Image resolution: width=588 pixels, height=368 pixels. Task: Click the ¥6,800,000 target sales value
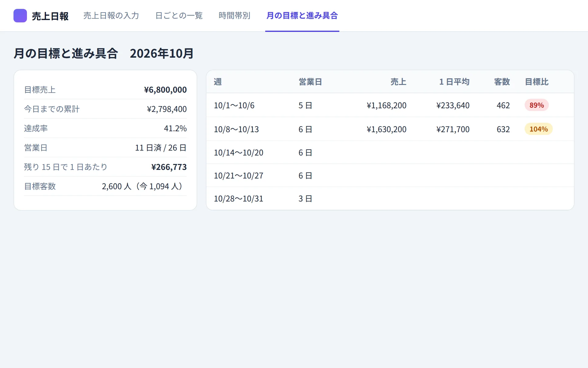point(165,90)
